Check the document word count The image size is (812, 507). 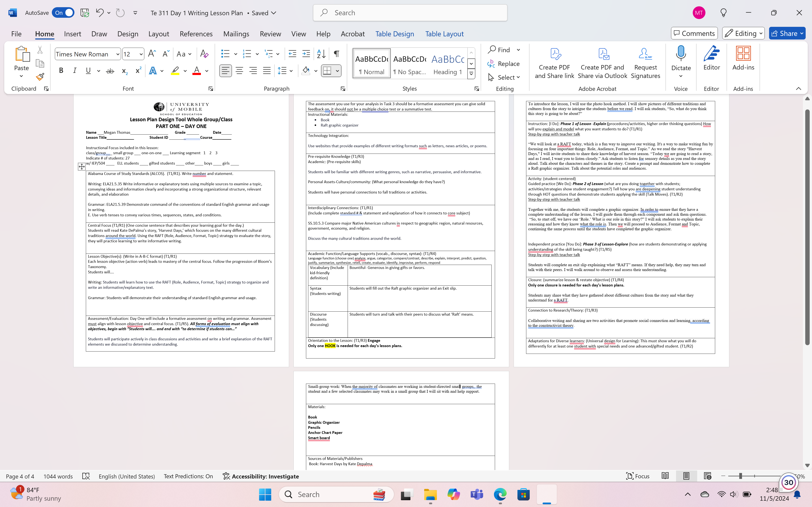pos(58,476)
